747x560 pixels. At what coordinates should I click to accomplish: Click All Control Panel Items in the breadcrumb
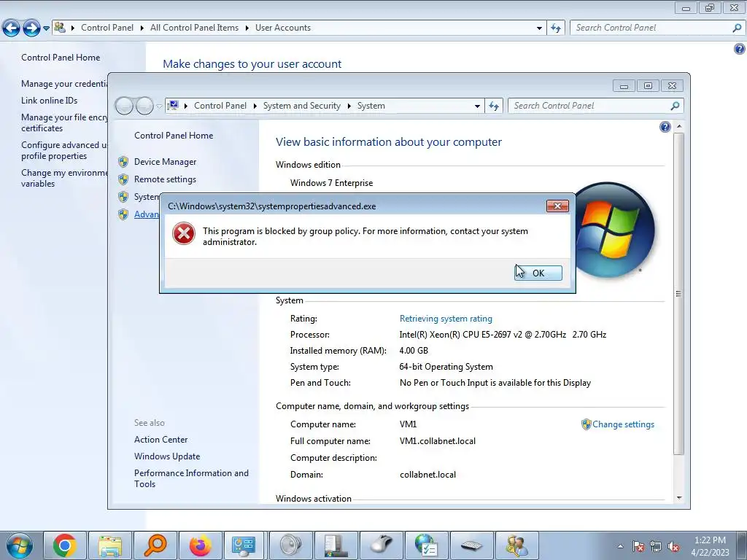[x=194, y=28]
